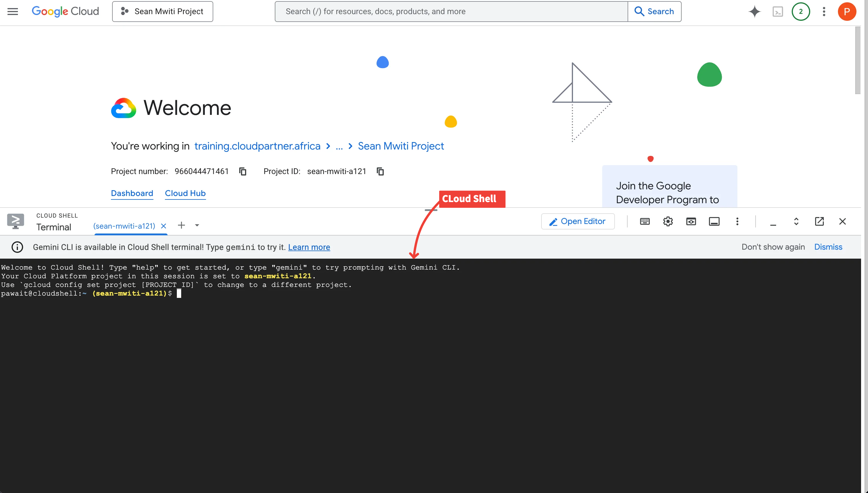Open the Dashboard link
The image size is (868, 493).
coord(132,193)
